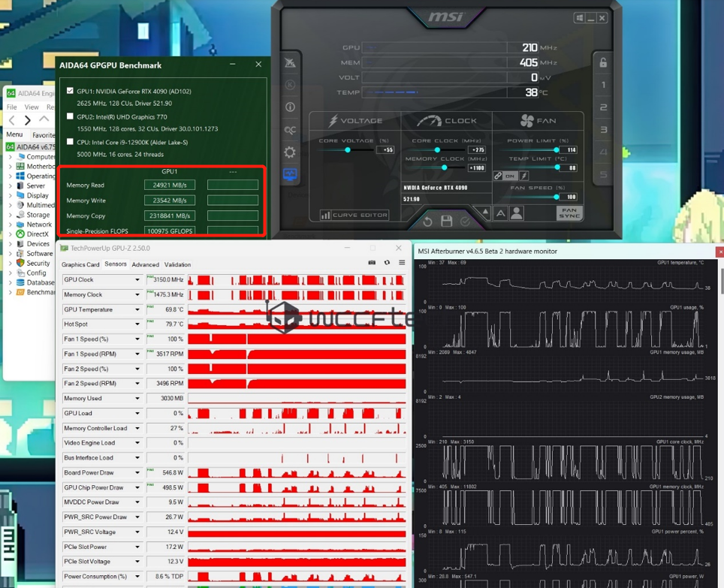Open the Memory Clock sensor dropdown
The image size is (724, 588).
click(x=137, y=294)
